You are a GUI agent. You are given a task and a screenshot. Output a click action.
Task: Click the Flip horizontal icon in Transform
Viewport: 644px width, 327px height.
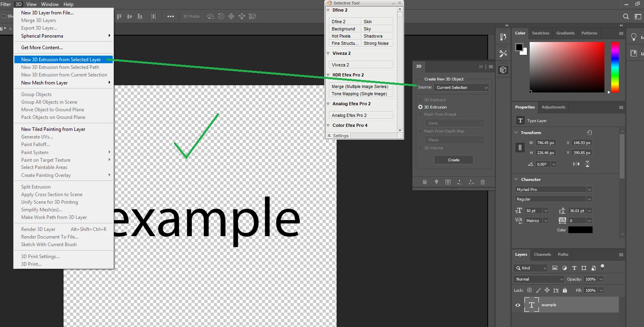[x=576, y=164]
